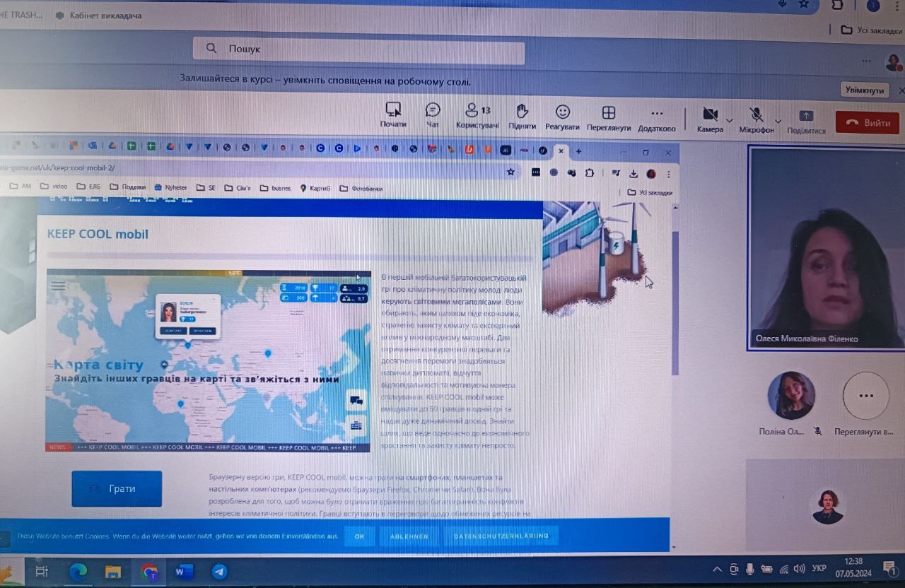The image size is (905, 588).
Task: Open the video bookmarks folder
Action: (x=54, y=187)
